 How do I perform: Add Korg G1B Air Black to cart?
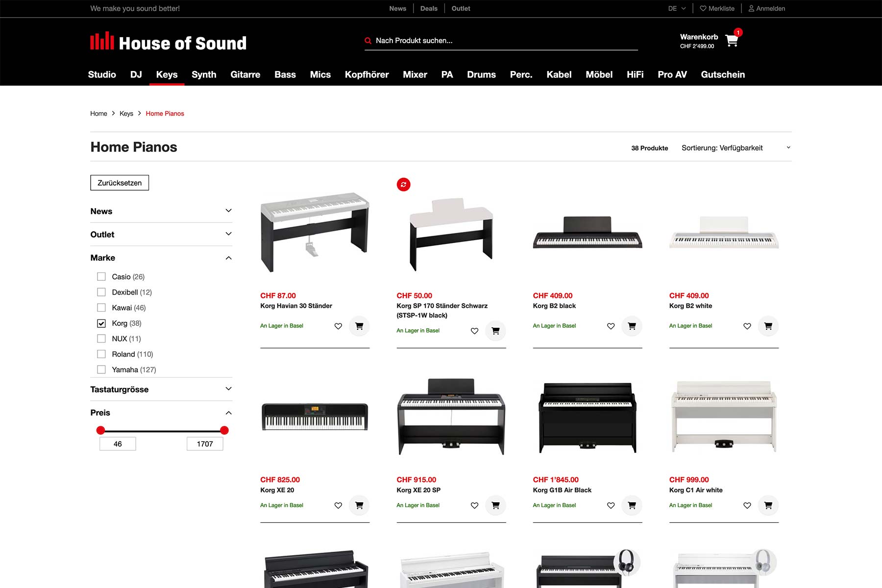point(632,506)
